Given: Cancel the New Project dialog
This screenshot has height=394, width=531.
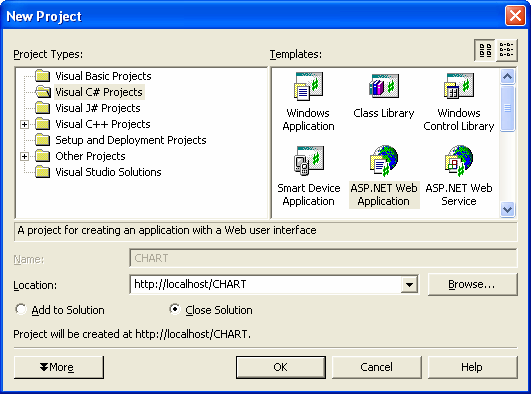Looking at the screenshot, I should tap(377, 367).
